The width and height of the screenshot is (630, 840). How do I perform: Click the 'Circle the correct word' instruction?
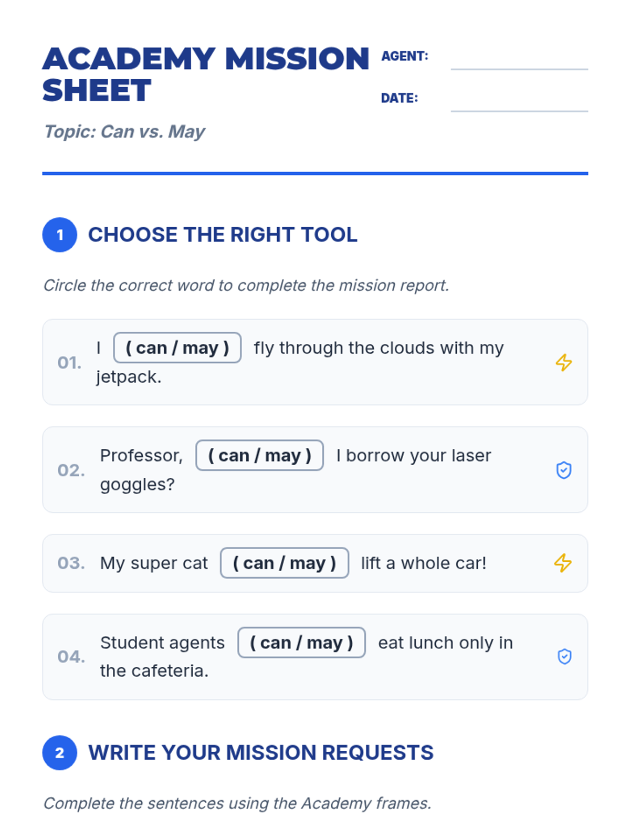click(246, 285)
